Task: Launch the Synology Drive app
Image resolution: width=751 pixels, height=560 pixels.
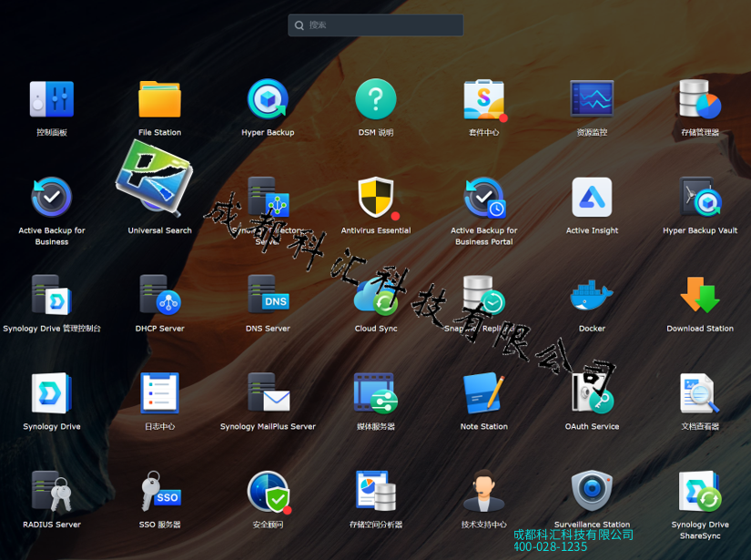Action: [52, 393]
